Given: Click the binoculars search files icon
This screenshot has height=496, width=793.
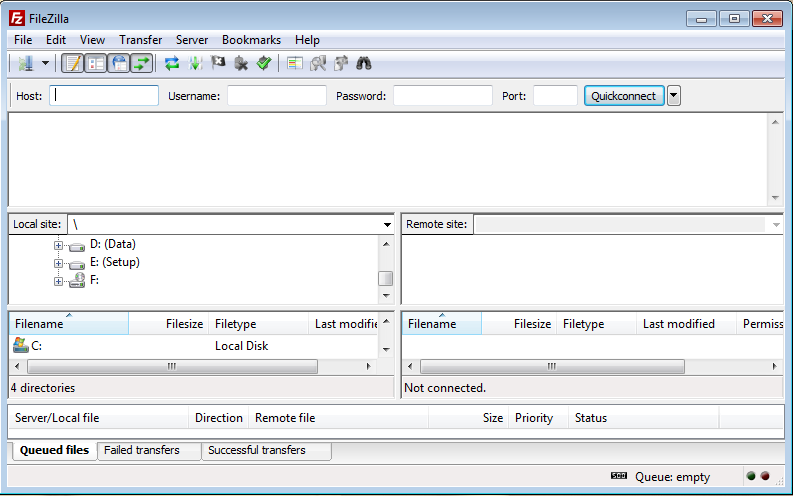Looking at the screenshot, I should pos(364,64).
